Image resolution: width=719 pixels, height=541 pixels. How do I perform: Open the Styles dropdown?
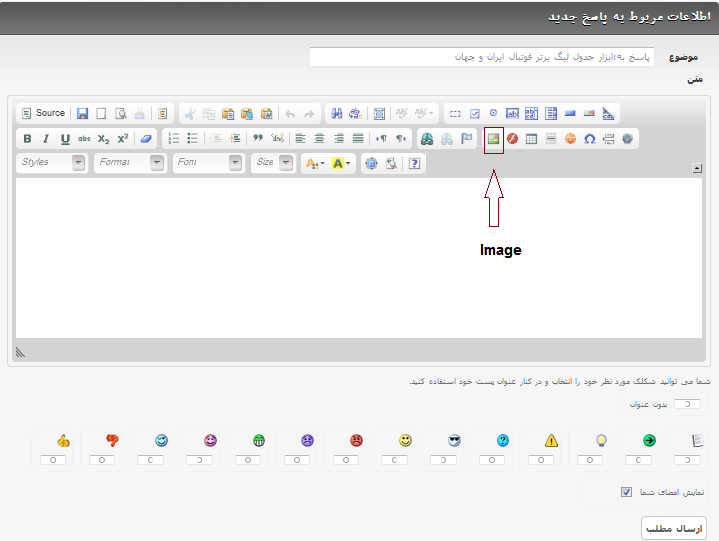(51, 163)
